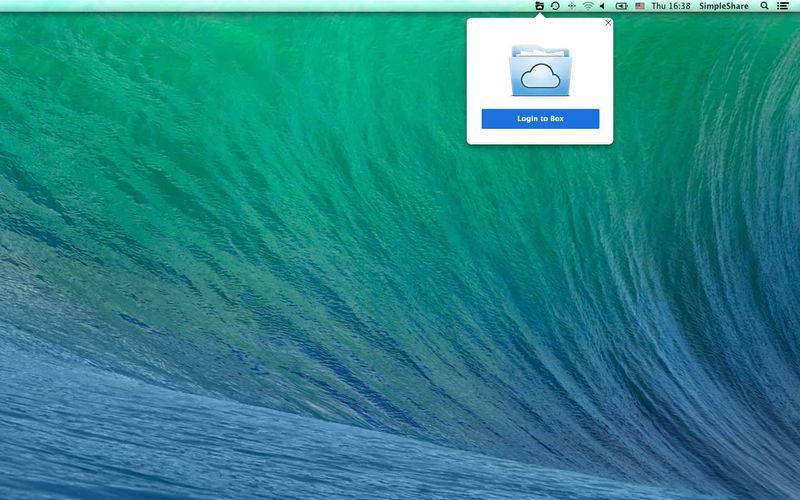Click the crosshair-shaped menu bar icon

pyautogui.click(x=571, y=6)
